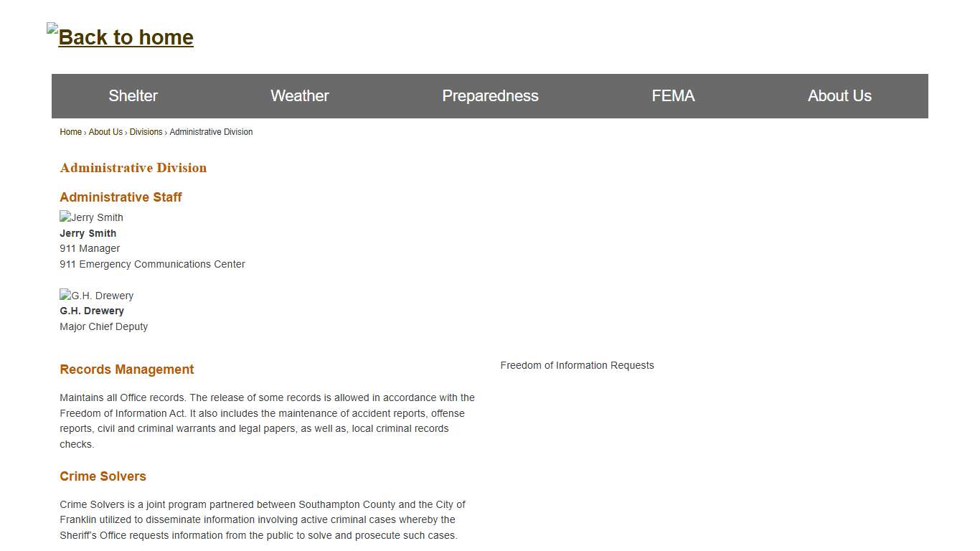Click the Jerry Smith photo placeholder

point(92,217)
